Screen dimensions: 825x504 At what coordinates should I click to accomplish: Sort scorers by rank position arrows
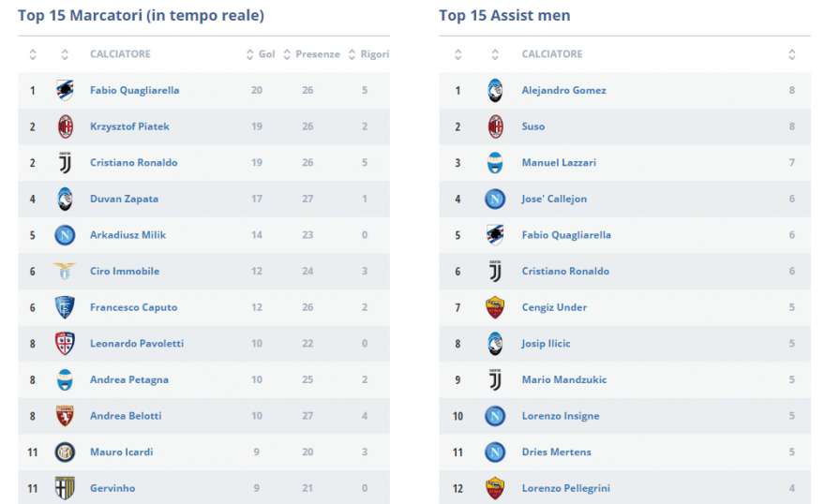pos(33,54)
